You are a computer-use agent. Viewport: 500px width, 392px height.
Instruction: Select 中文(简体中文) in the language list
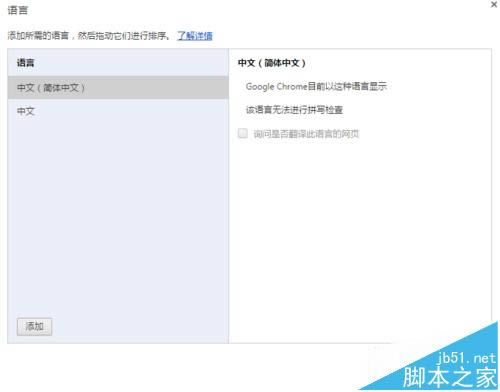[118, 88]
